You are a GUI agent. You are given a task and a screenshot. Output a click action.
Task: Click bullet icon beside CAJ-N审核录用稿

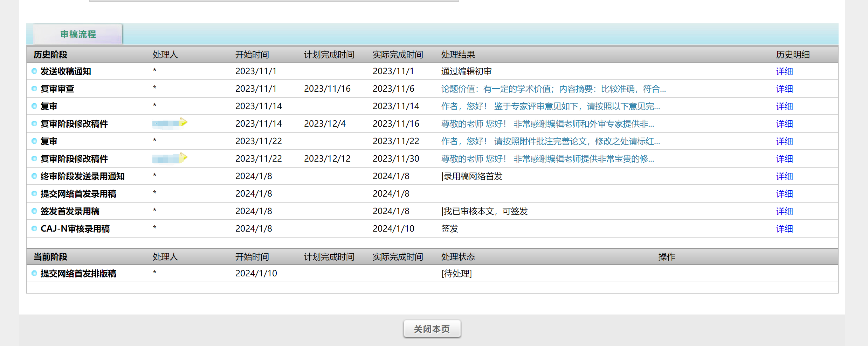(x=34, y=229)
